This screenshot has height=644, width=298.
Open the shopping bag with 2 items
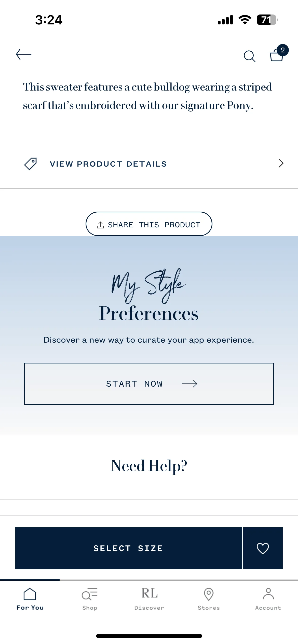tap(279, 53)
